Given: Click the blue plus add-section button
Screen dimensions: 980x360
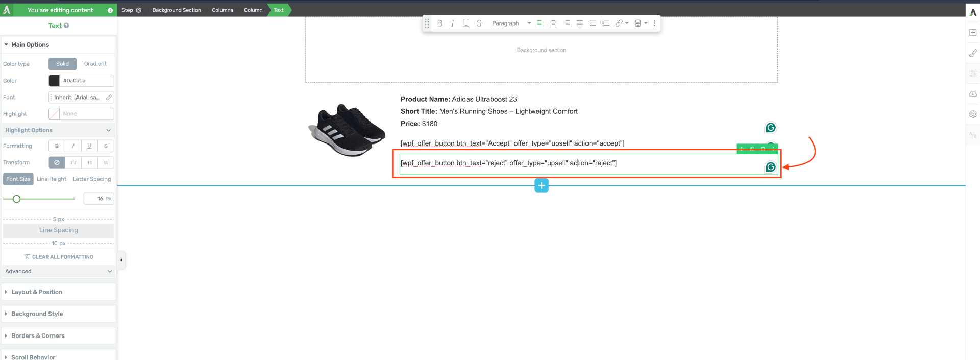Looking at the screenshot, I should click(542, 186).
